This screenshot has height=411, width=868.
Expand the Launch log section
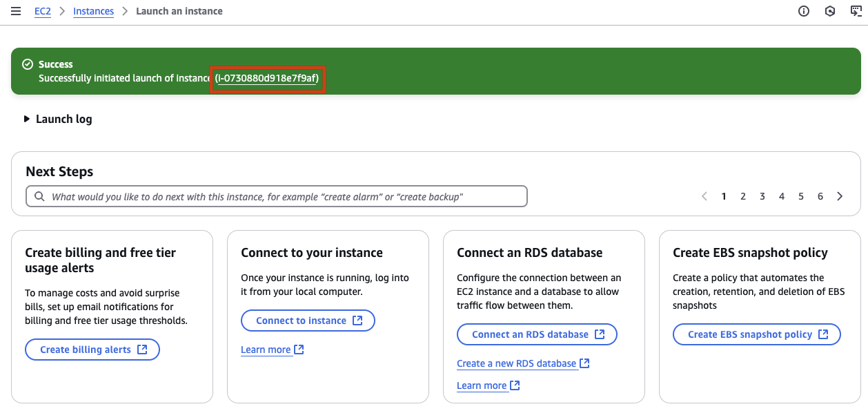[58, 119]
